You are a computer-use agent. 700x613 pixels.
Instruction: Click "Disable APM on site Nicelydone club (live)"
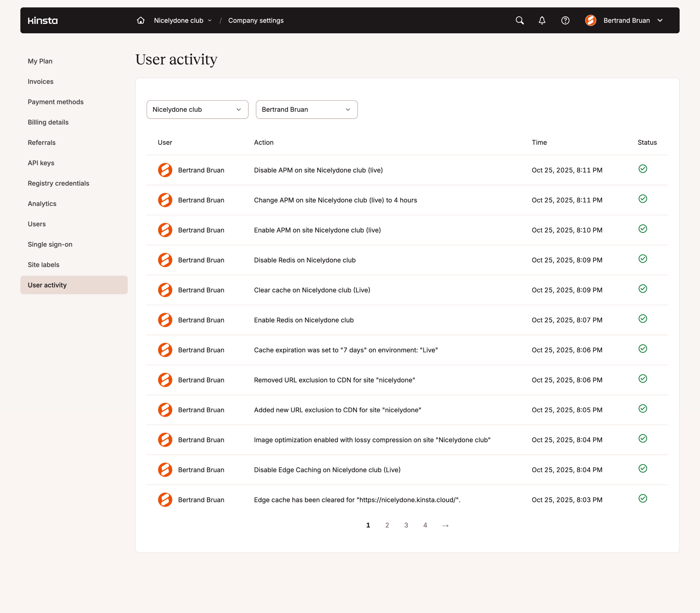tap(318, 170)
